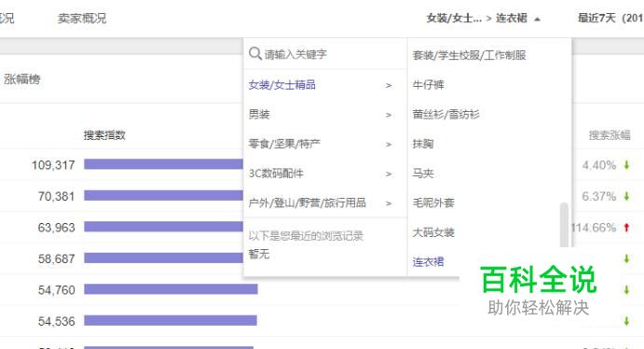This screenshot has width=644, height=349.
Task: Open the 最近7天 date range selector
Action: (610, 18)
